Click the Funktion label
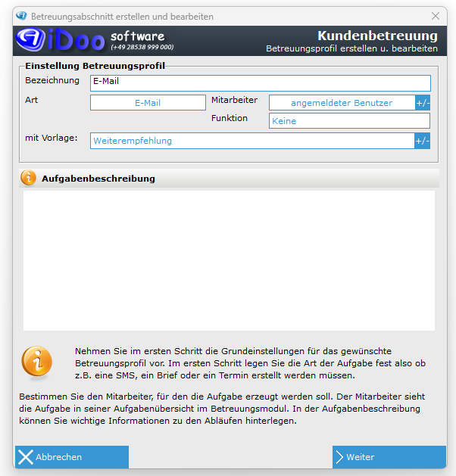456x476 pixels. [230, 118]
